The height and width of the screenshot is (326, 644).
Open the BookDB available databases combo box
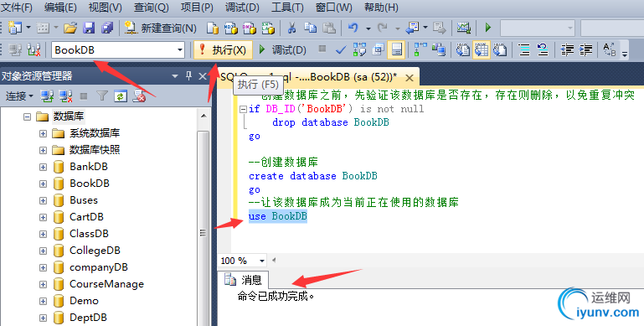coord(118,49)
